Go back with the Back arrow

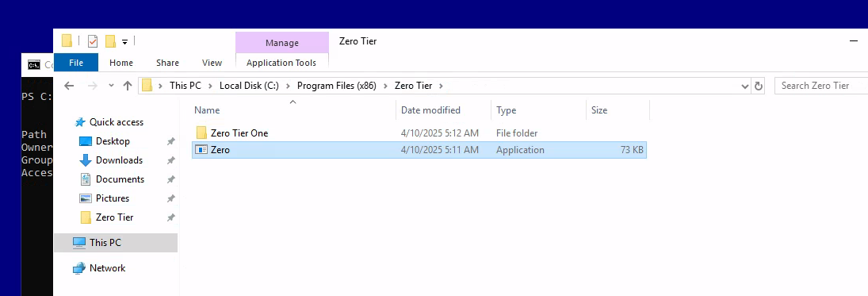coord(69,86)
